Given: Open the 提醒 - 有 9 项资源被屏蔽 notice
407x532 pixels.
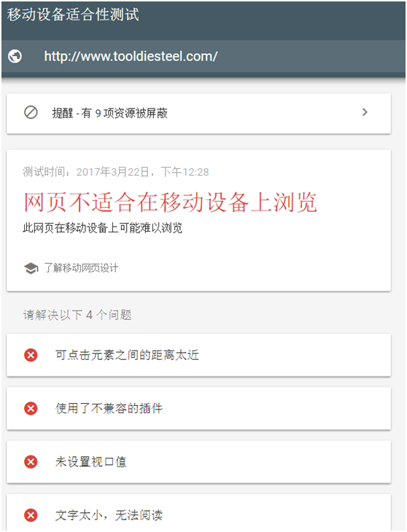Looking at the screenshot, I should coord(198,113).
